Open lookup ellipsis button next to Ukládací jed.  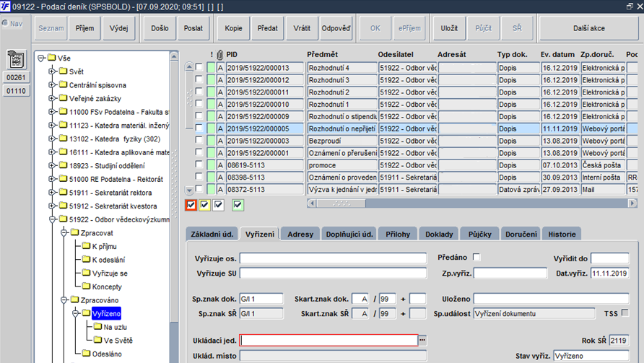pos(422,340)
